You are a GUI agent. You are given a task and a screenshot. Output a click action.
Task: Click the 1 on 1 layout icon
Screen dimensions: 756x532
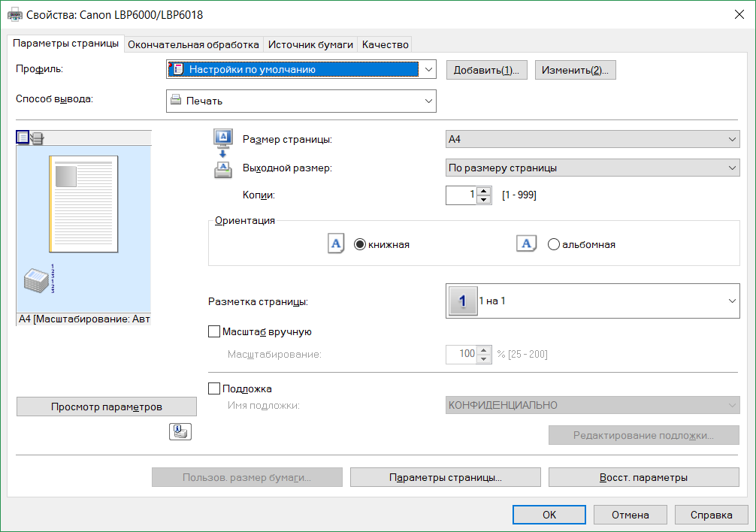click(463, 301)
